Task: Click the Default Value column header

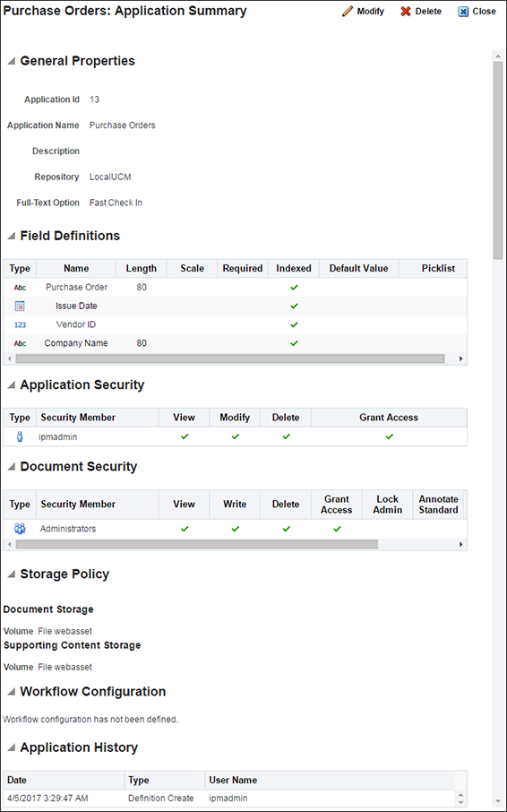Action: tap(358, 268)
